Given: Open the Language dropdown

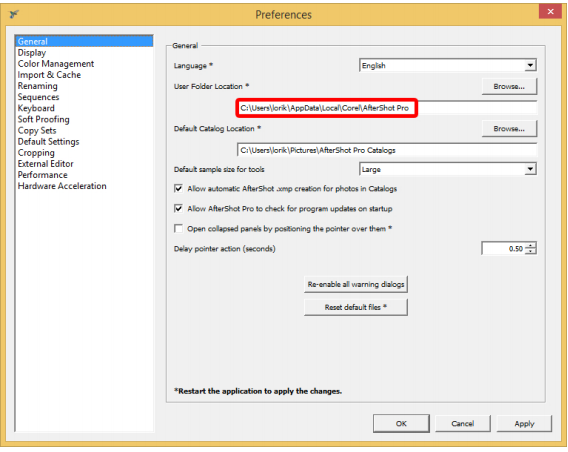Looking at the screenshot, I should pyautogui.click(x=448, y=65).
